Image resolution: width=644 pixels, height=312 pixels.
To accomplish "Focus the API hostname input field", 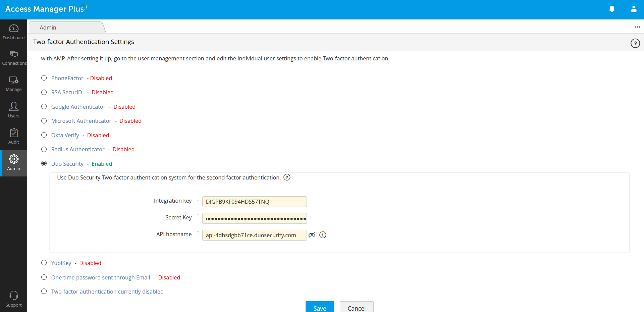I will pyautogui.click(x=254, y=235).
